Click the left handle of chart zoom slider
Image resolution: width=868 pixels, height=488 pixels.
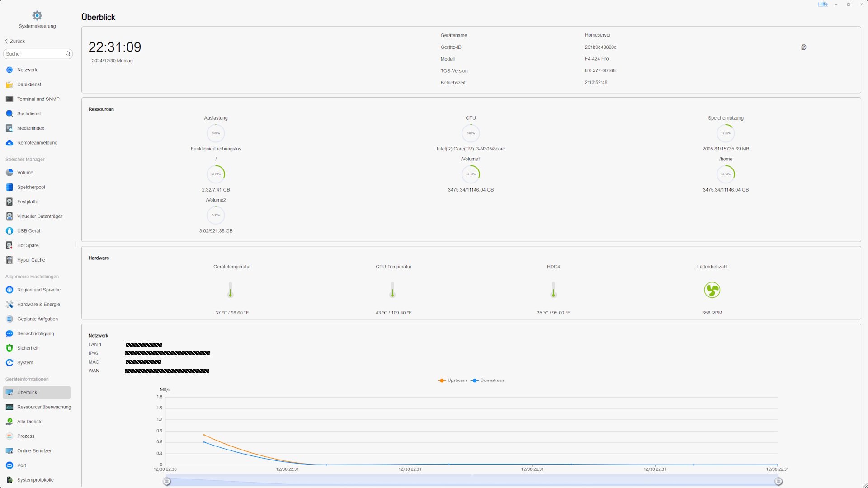pyautogui.click(x=167, y=482)
